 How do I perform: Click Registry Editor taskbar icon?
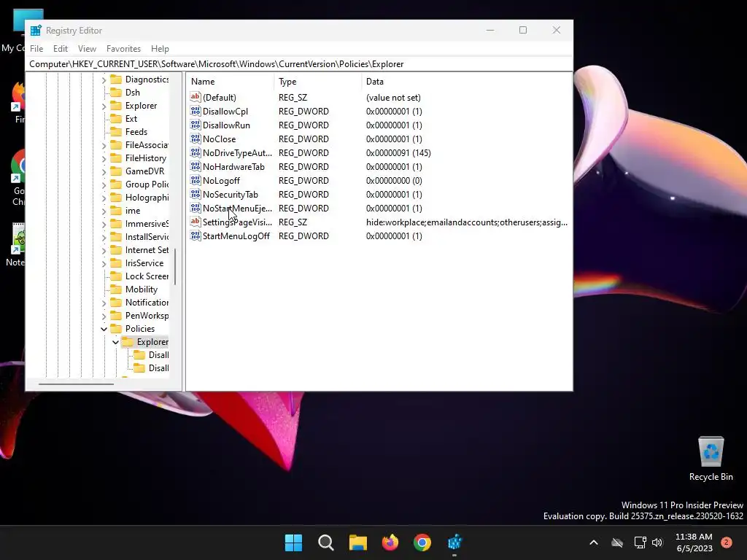[454, 542]
